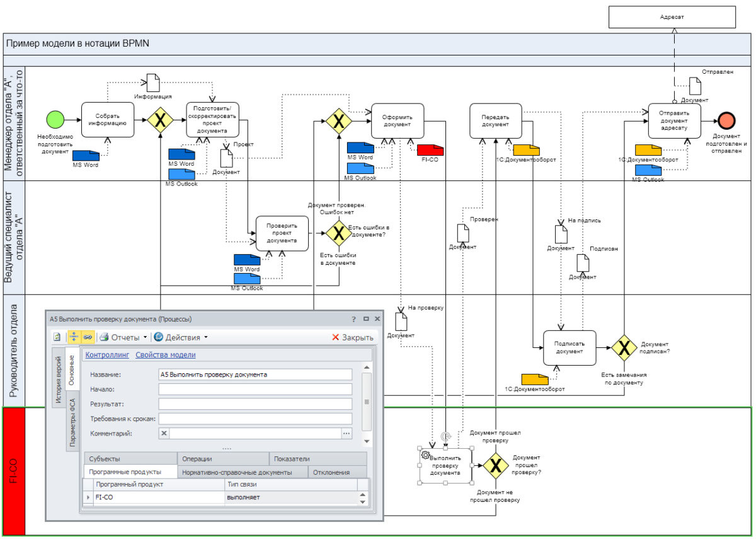Switch to the История версий vertical tab
The image size is (756, 539).
tap(59, 381)
